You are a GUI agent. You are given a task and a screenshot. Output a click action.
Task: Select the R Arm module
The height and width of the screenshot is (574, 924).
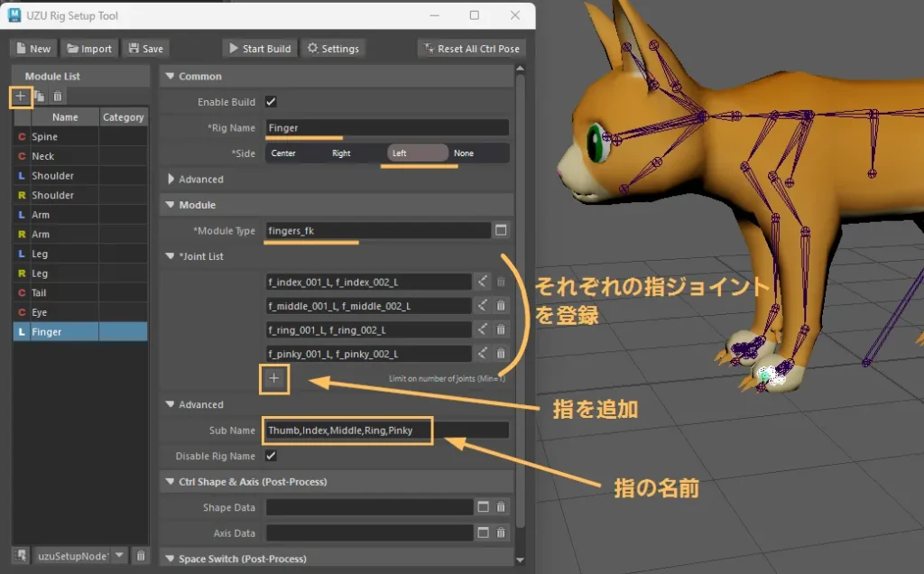tap(80, 234)
